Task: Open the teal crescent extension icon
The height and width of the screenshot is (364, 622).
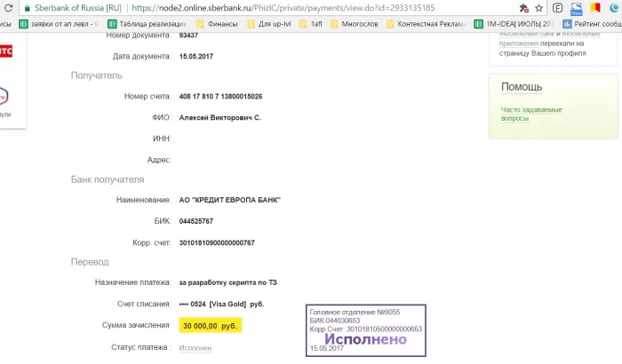Action: (x=614, y=8)
